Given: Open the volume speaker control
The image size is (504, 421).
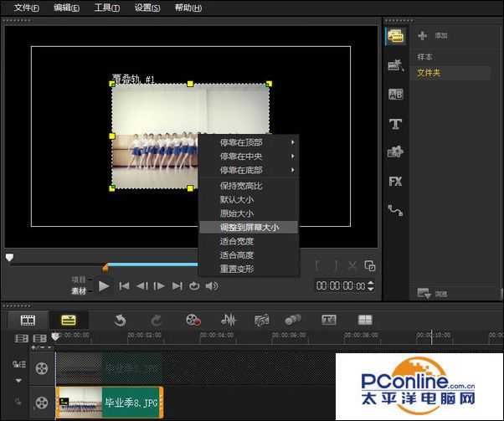Looking at the screenshot, I should 212,285.
